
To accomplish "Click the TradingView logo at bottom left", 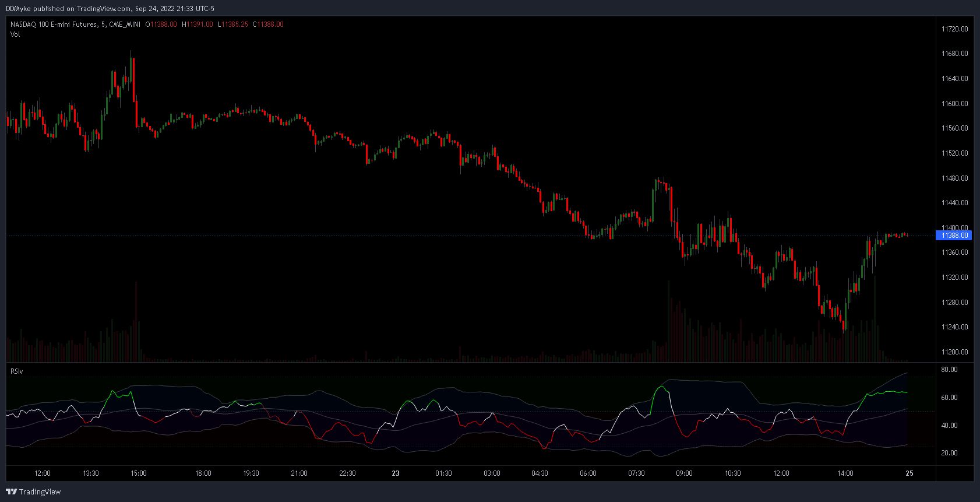I will point(33,492).
